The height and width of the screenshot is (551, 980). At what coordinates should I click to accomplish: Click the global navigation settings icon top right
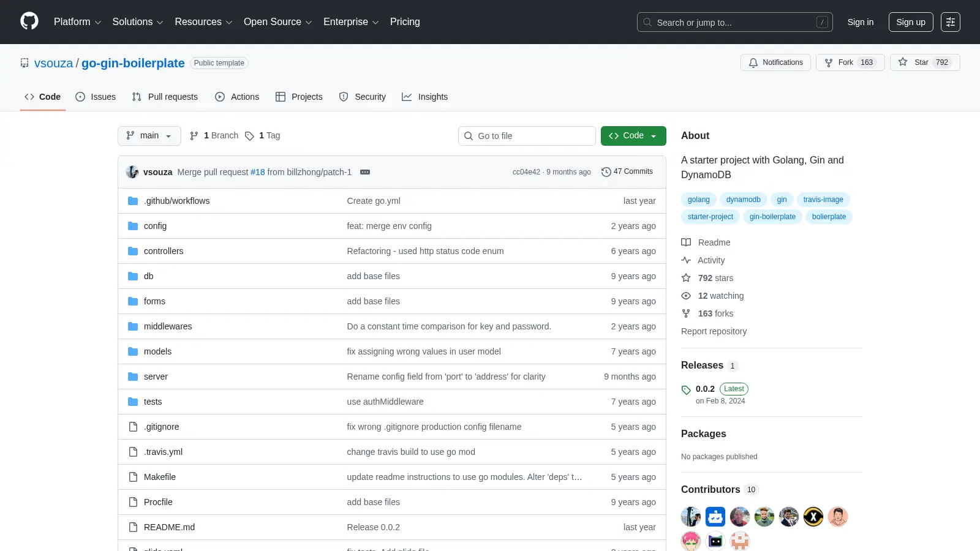tap(951, 22)
